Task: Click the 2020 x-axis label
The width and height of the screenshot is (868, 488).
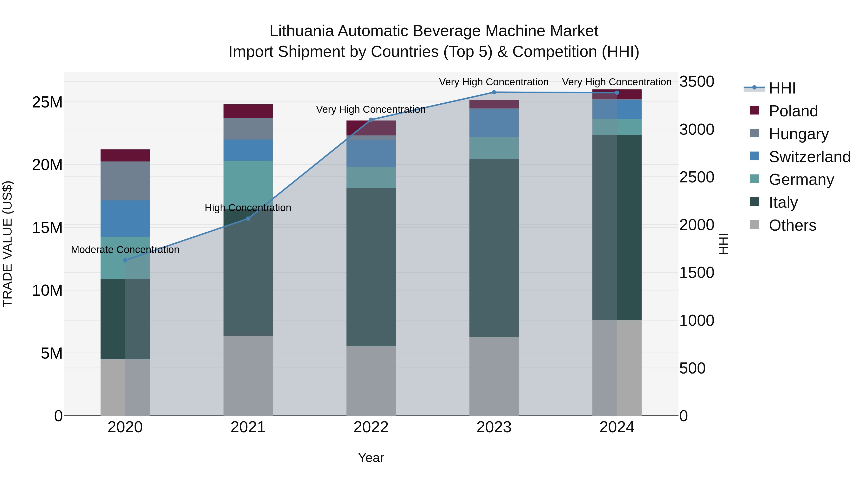Action: (x=125, y=427)
